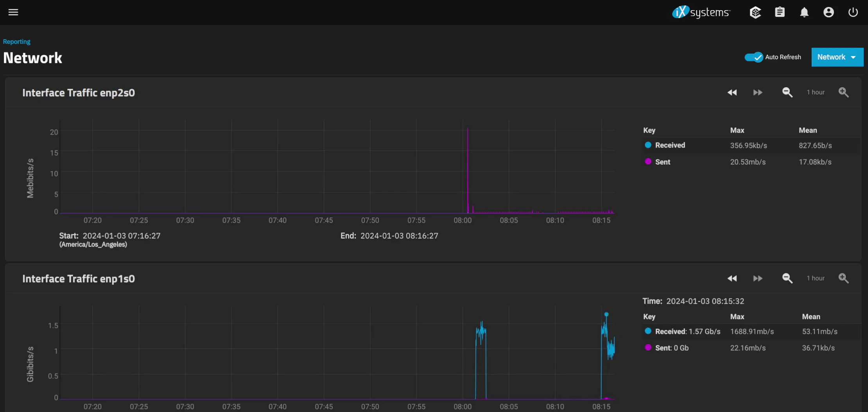Click the America/Los_Angeles timezone label
This screenshot has height=412, width=868.
coord(93,245)
